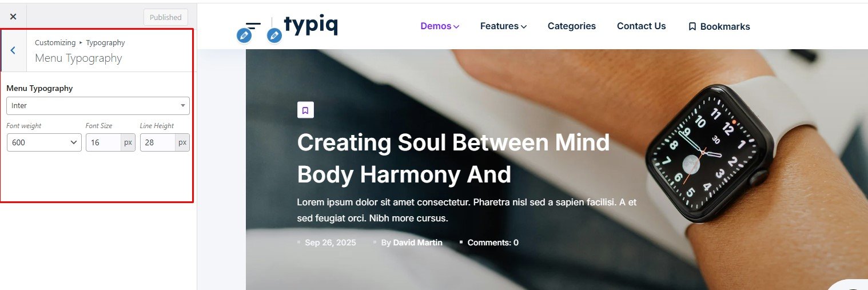Open the Contact Us menu item
Screen dimensions: 868x290
tap(641, 26)
